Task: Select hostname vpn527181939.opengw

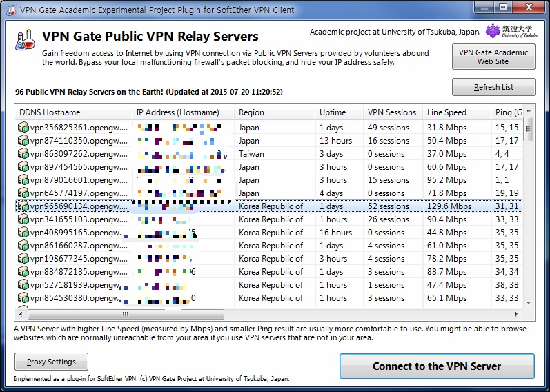Action: click(75, 284)
